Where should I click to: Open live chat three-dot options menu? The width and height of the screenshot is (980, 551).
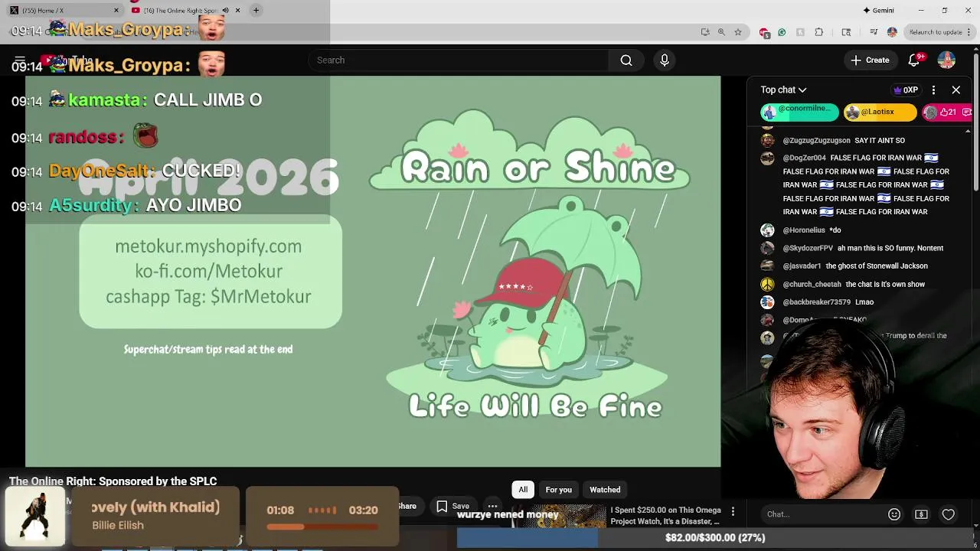(x=933, y=90)
